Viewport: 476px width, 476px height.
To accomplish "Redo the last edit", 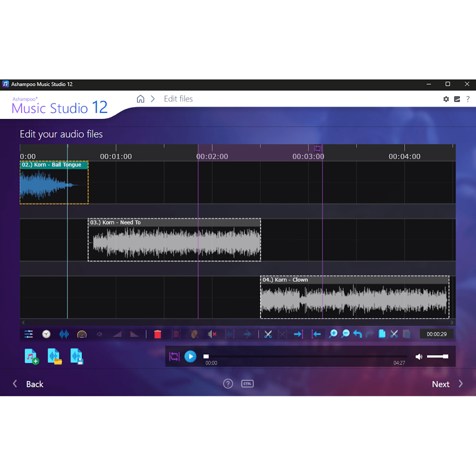I will 369,334.
